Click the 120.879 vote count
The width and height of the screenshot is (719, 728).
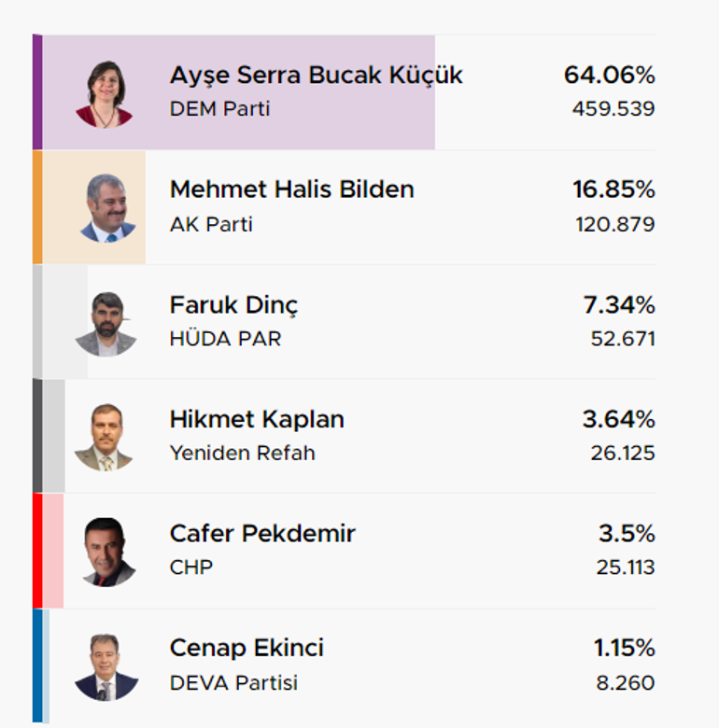(615, 224)
